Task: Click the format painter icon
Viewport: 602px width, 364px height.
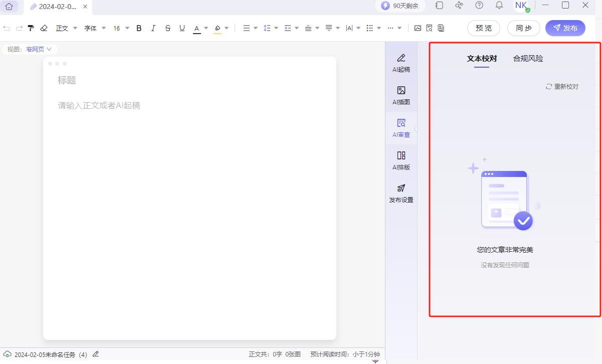Action: (x=31, y=28)
